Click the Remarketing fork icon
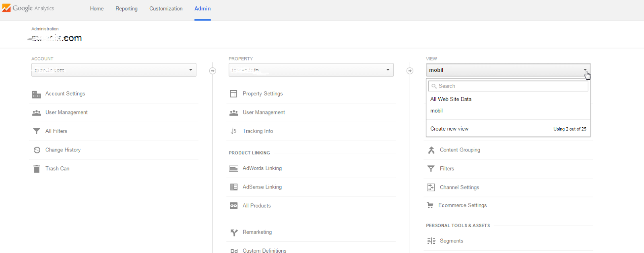Viewport: 644px width, 253px height. click(234, 232)
